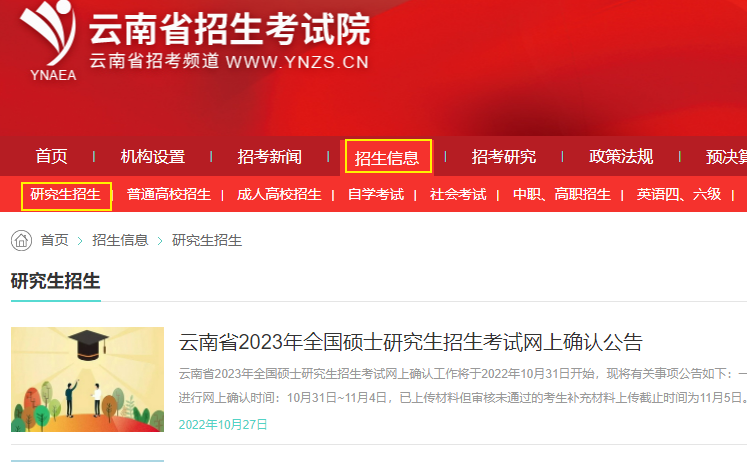Select the 中职、高职招生 submenu tab

point(562,194)
